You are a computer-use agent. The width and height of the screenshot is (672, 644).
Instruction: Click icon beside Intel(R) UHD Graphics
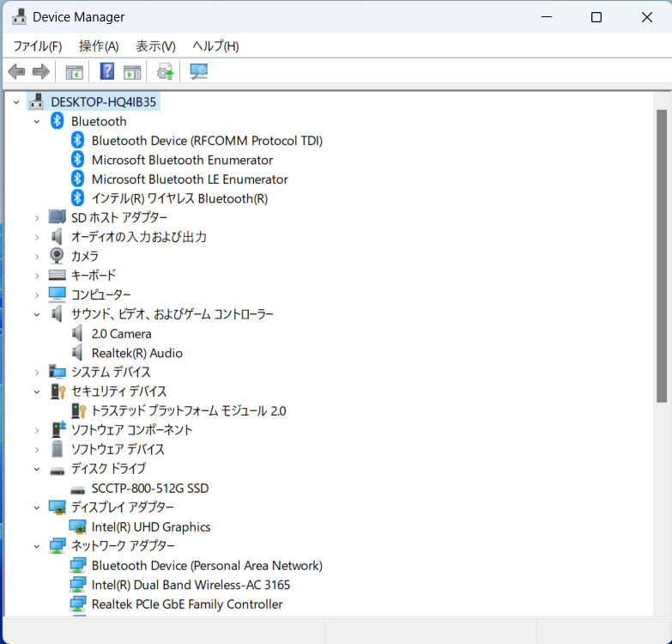pyautogui.click(x=77, y=527)
